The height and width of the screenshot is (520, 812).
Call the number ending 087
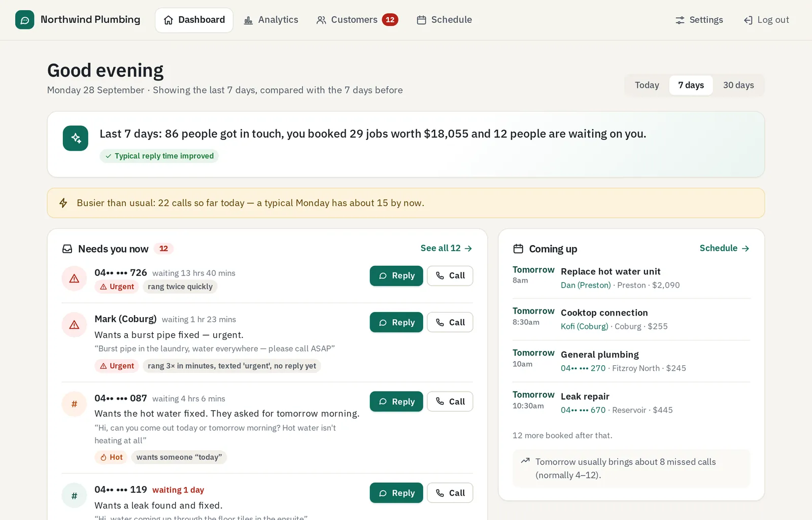(450, 401)
